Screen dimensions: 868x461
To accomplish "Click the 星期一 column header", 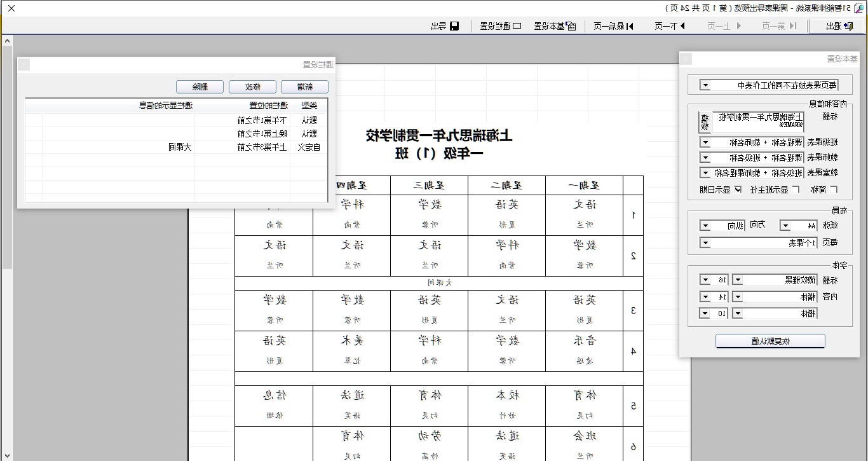I will [585, 185].
